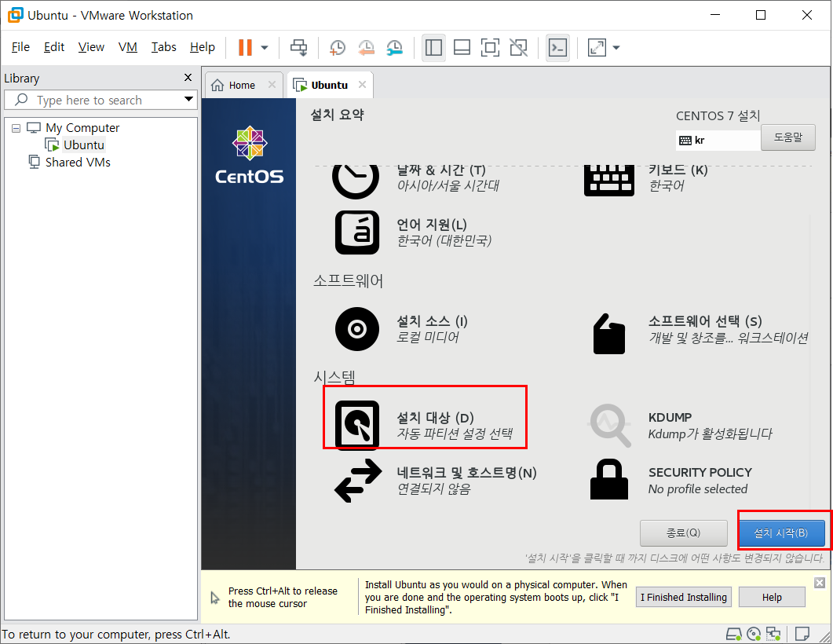Viewport: 833px width, 644px height.
Task: Open the Edit menu
Action: coord(53,47)
